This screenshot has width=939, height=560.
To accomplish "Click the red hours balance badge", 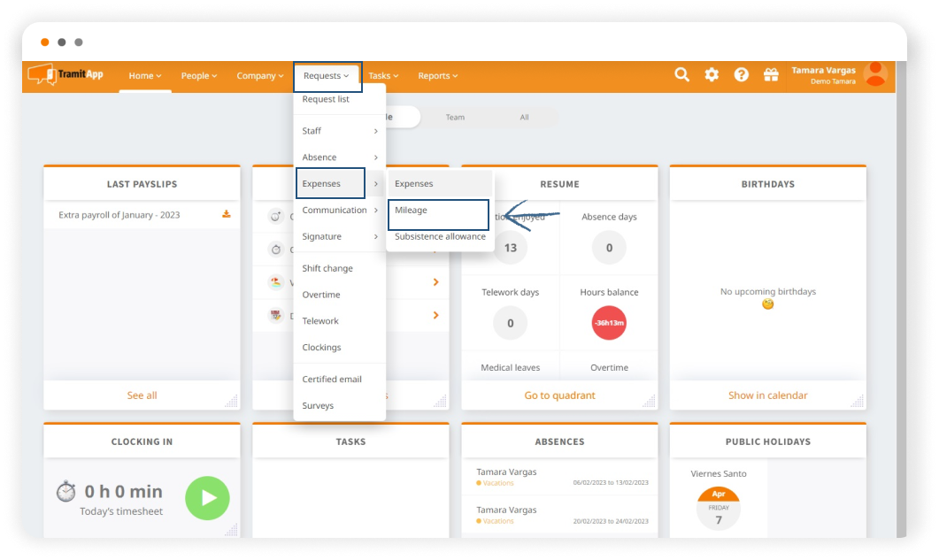I will point(609,323).
